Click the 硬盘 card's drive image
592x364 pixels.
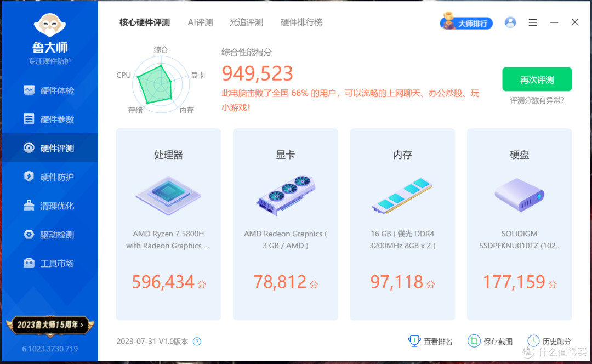pyautogui.click(x=520, y=195)
